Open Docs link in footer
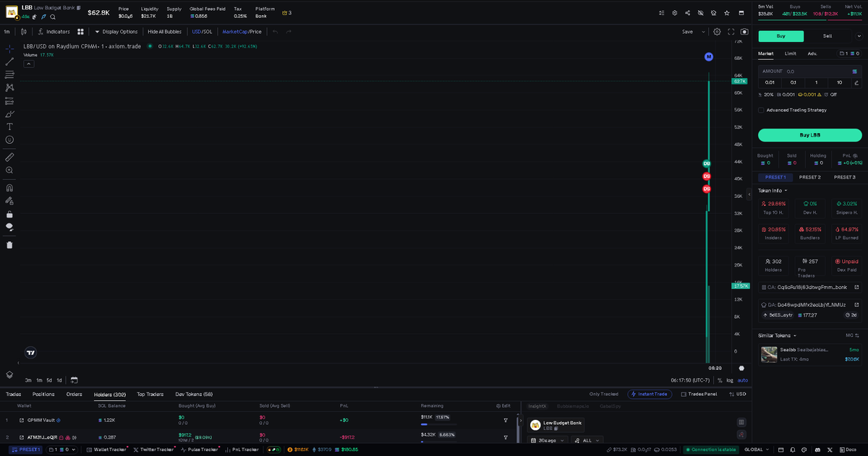Screen dimensions: 868x456 pyautogui.click(x=848, y=449)
